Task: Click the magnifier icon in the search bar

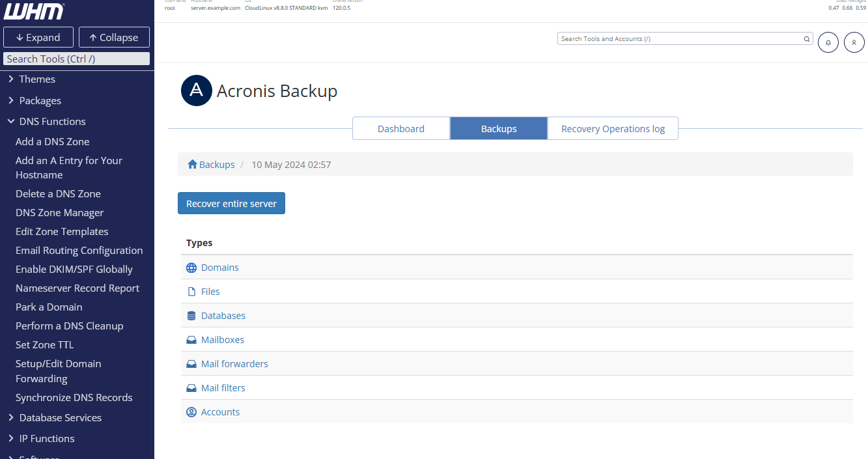Action: (806, 38)
